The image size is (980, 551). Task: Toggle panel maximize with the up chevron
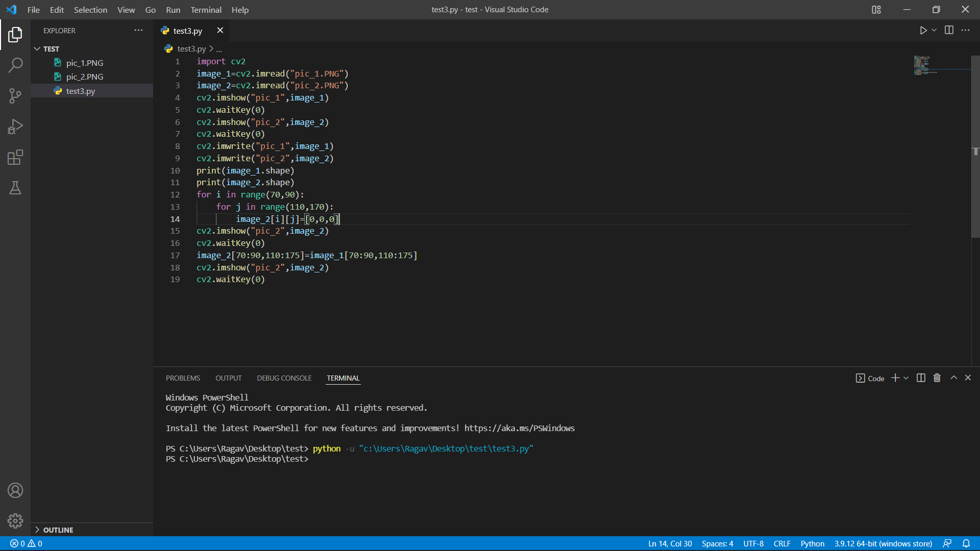[x=953, y=378]
